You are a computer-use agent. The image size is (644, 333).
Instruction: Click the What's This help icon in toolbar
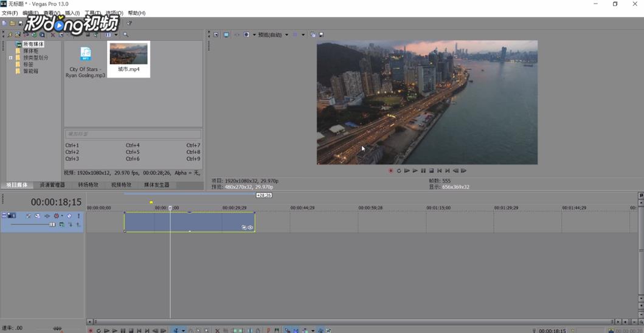point(129,23)
